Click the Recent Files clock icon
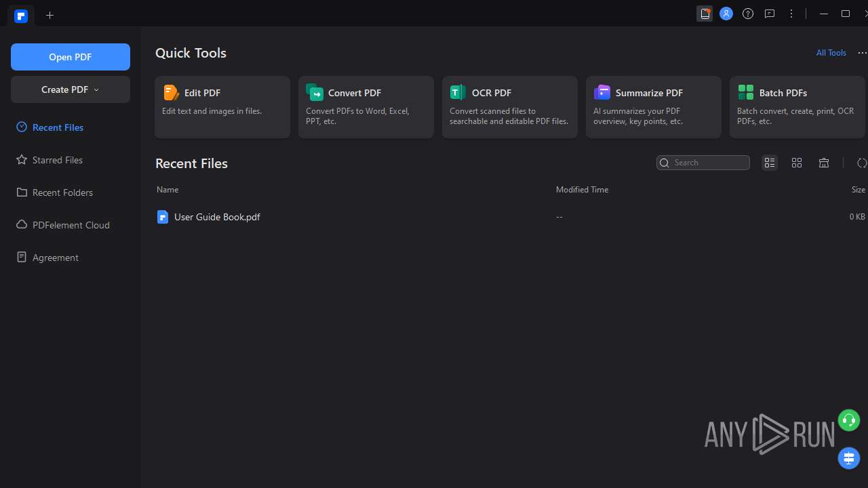The width and height of the screenshot is (868, 488). tap(22, 127)
